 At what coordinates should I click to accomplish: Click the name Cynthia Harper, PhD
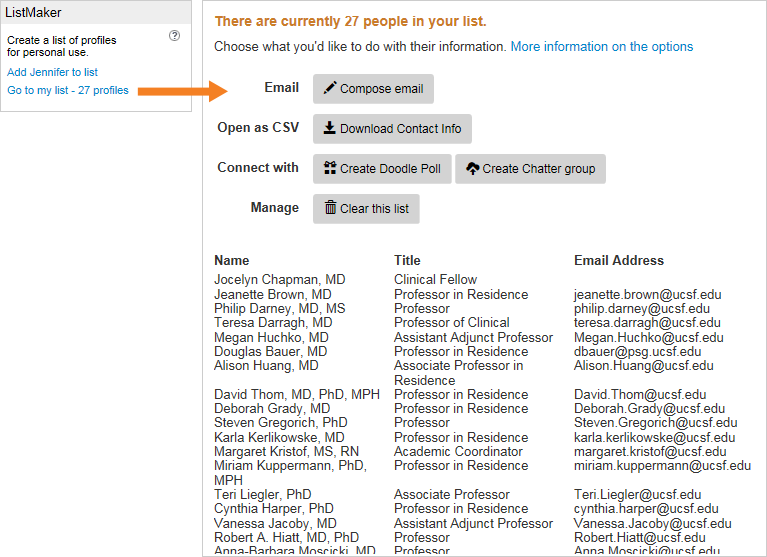[274, 509]
